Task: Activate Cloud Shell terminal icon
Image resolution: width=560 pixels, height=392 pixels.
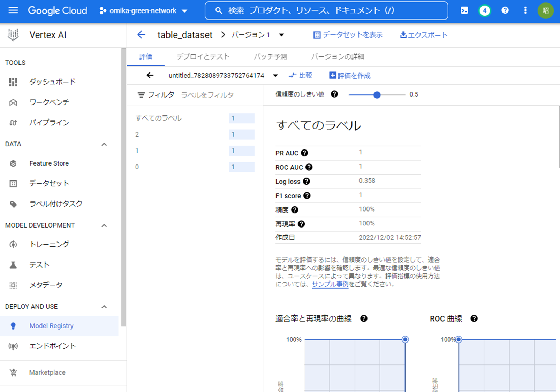Action: [x=464, y=10]
